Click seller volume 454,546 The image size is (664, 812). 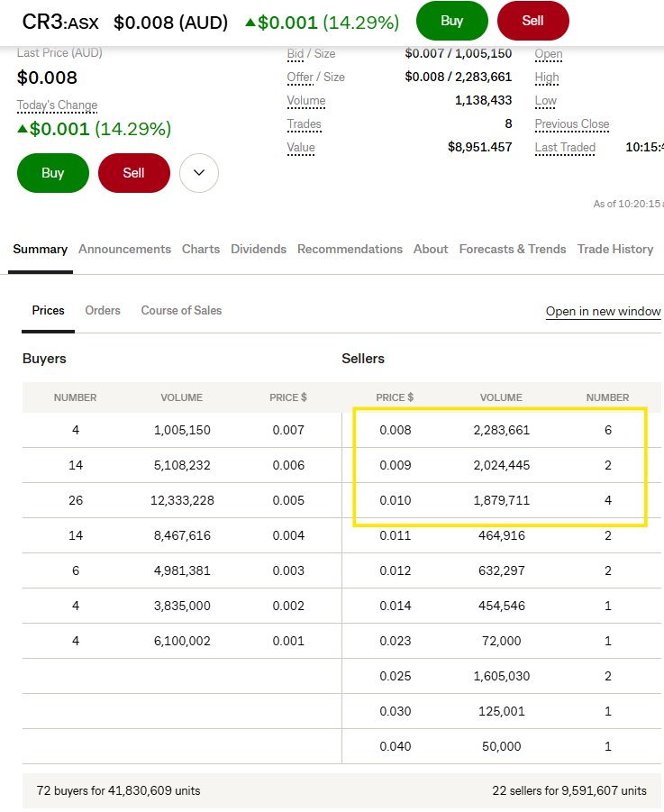point(502,606)
